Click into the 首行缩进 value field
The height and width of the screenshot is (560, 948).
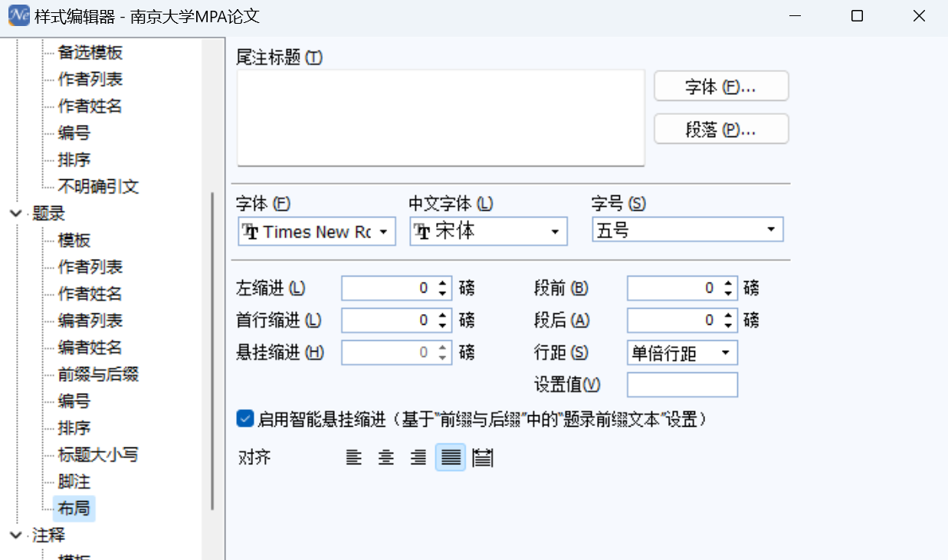388,320
